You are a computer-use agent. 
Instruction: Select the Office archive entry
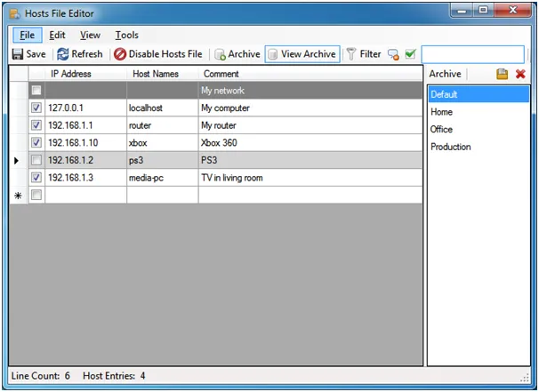click(x=442, y=129)
